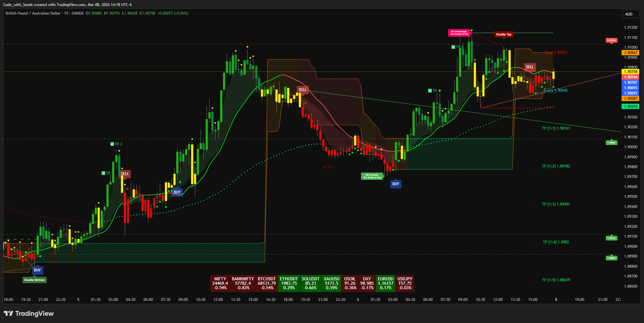Screen dimensions: 644x323
Task: Click the green 1.90410 price tag
Action: 630,107
